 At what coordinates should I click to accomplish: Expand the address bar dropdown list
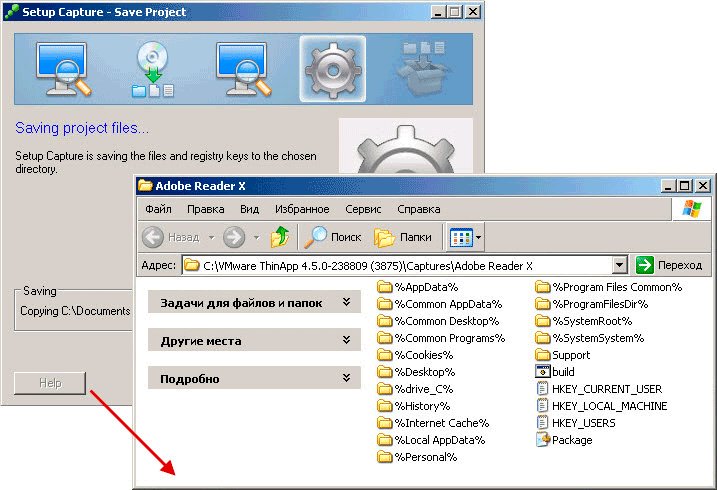[620, 265]
